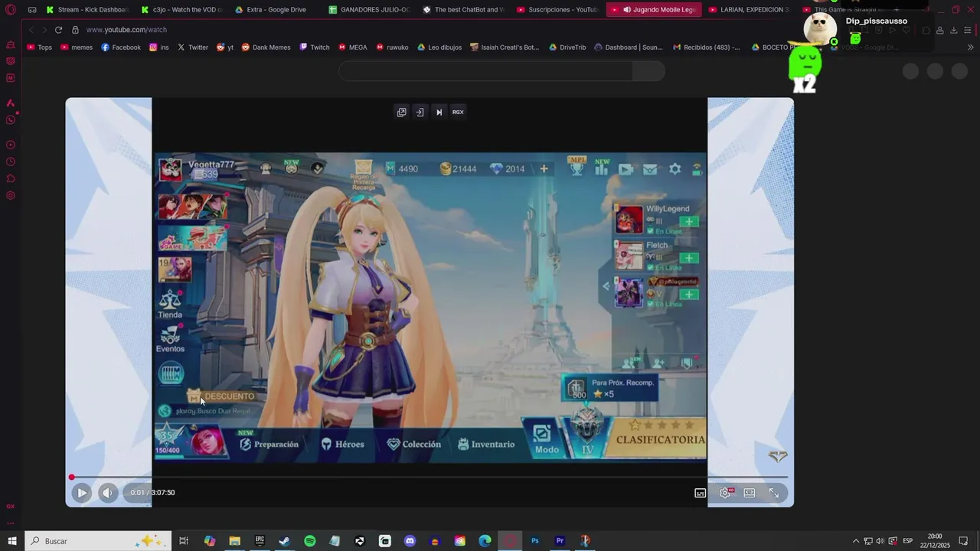This screenshot has height=551, width=980.
Task: Open the memes bookmark
Action: tap(77, 47)
